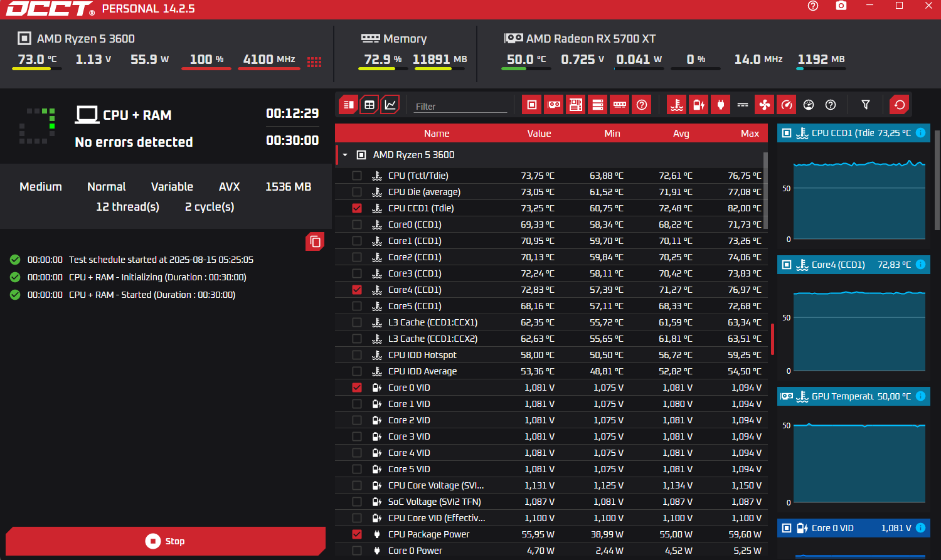The image size is (941, 560).
Task: Collapse the AMD Ryzen 5 3600 group
Action: 345,155
